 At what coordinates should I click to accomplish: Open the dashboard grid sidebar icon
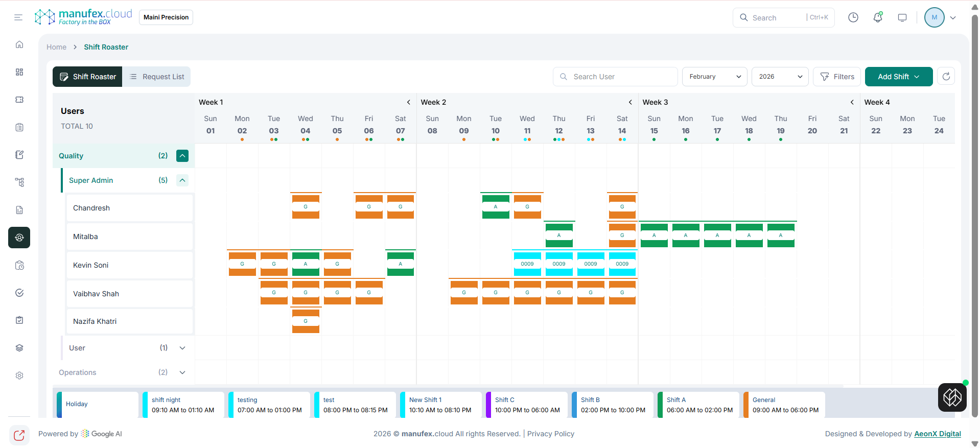(x=19, y=72)
